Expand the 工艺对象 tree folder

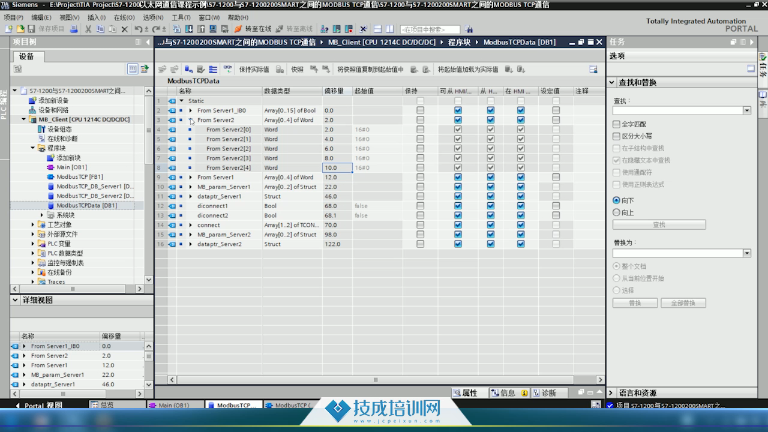point(33,225)
